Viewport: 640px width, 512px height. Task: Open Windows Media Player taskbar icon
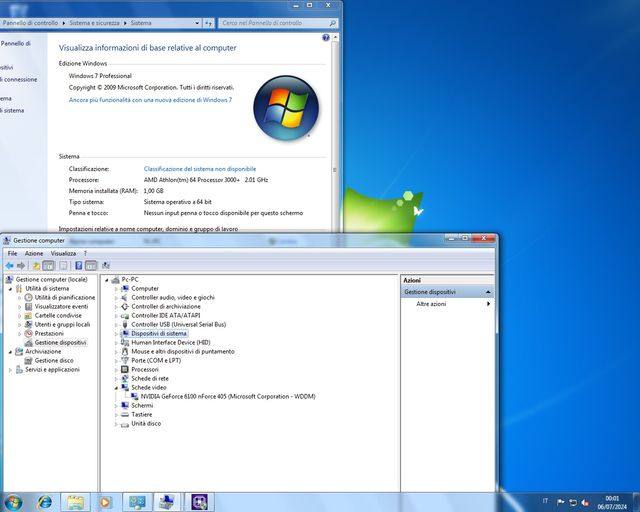(x=106, y=501)
